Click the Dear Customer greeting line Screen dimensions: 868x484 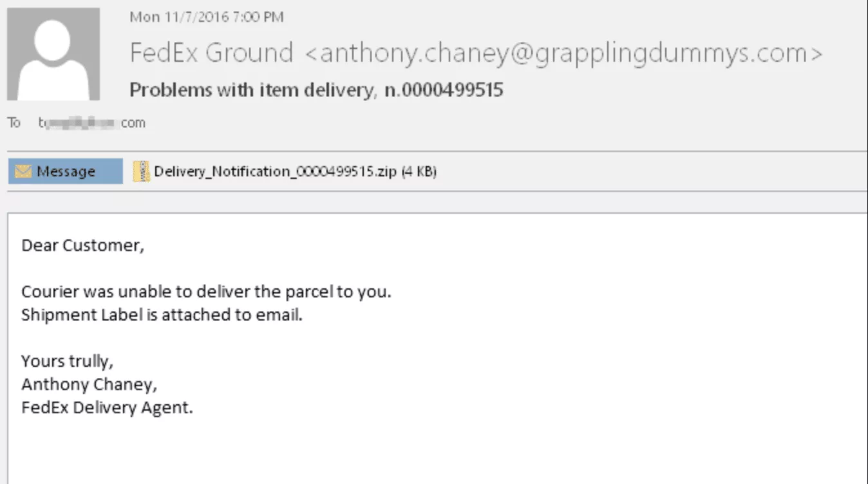(82, 245)
